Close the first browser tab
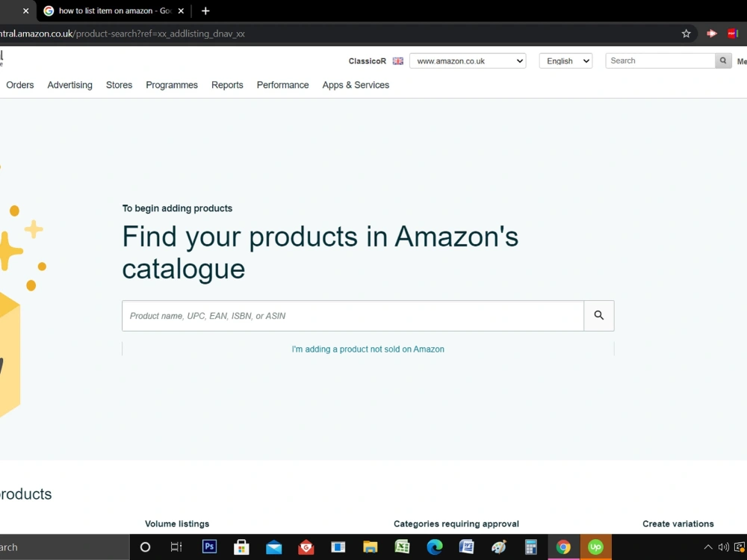747x560 pixels. pos(25,11)
